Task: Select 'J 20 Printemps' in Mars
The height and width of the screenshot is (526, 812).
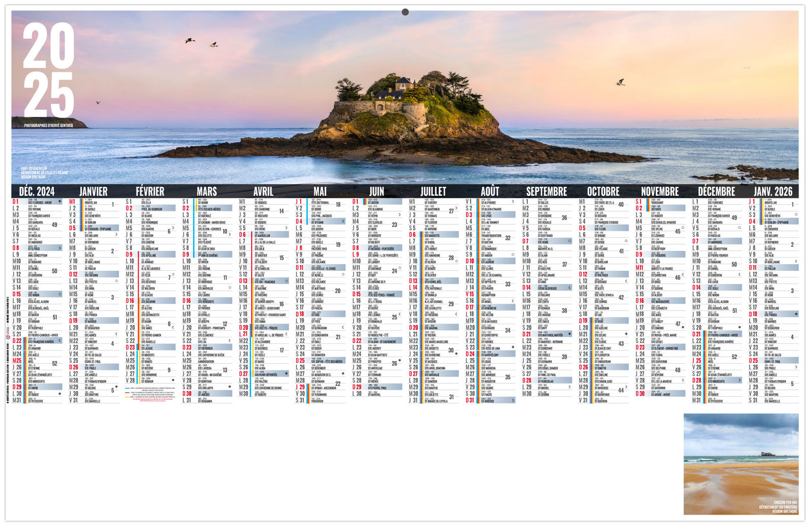Action: pyautogui.click(x=207, y=328)
